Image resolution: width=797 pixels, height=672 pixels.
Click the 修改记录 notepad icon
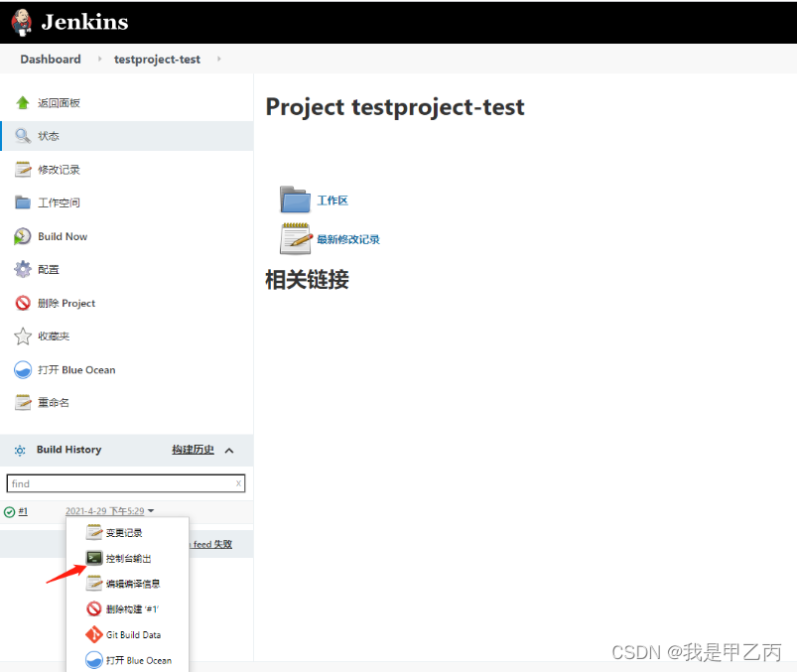point(23,170)
